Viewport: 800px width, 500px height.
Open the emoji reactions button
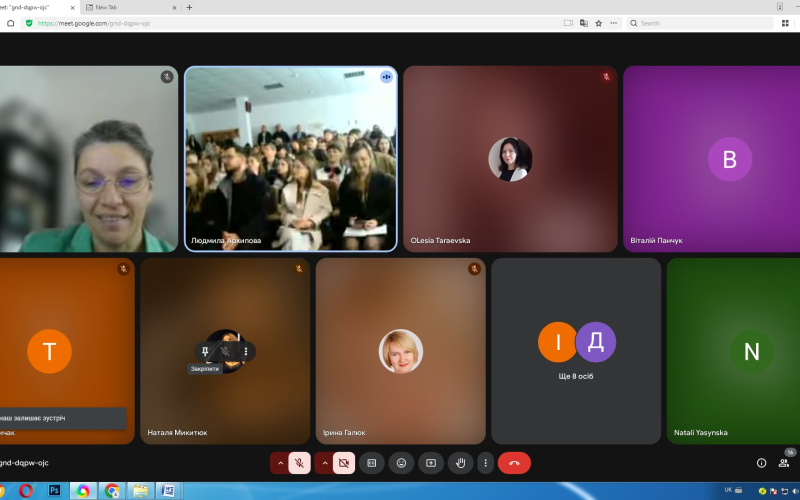[402, 463]
